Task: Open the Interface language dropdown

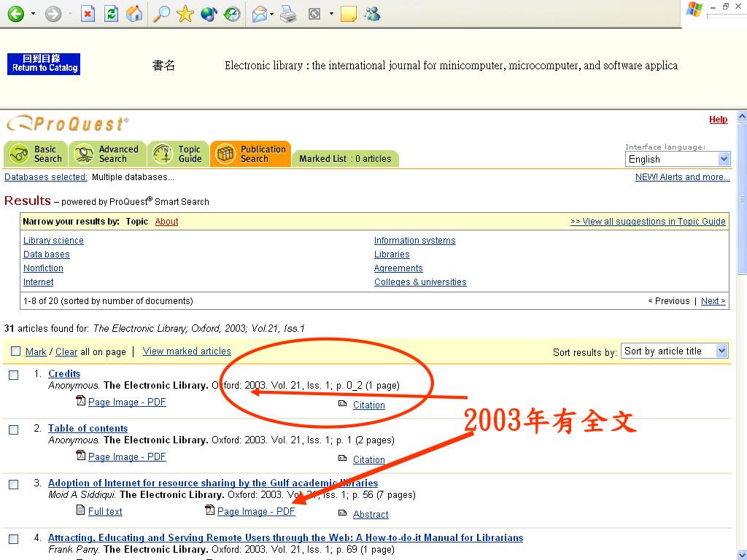Action: (678, 159)
